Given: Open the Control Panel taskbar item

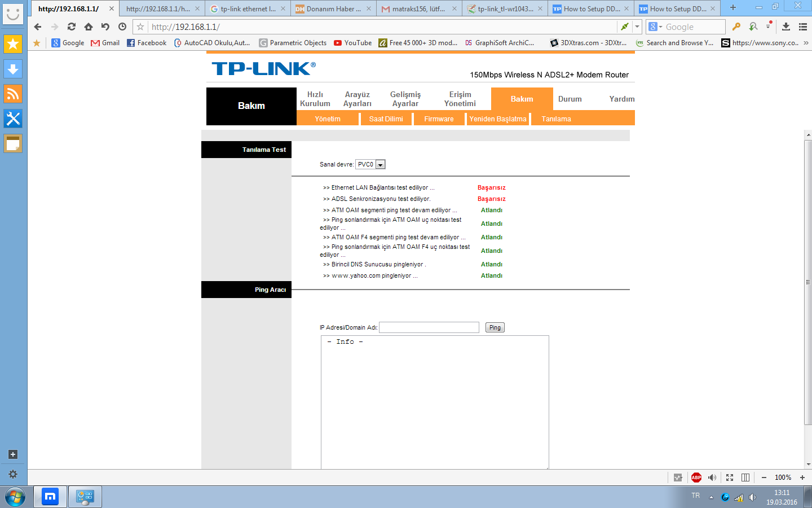Looking at the screenshot, I should tap(85, 497).
